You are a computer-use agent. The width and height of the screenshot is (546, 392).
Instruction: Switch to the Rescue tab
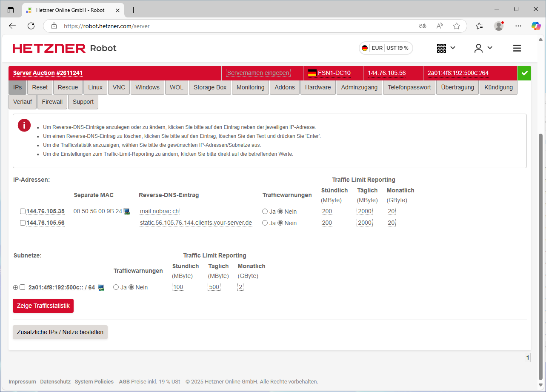pyautogui.click(x=68, y=87)
